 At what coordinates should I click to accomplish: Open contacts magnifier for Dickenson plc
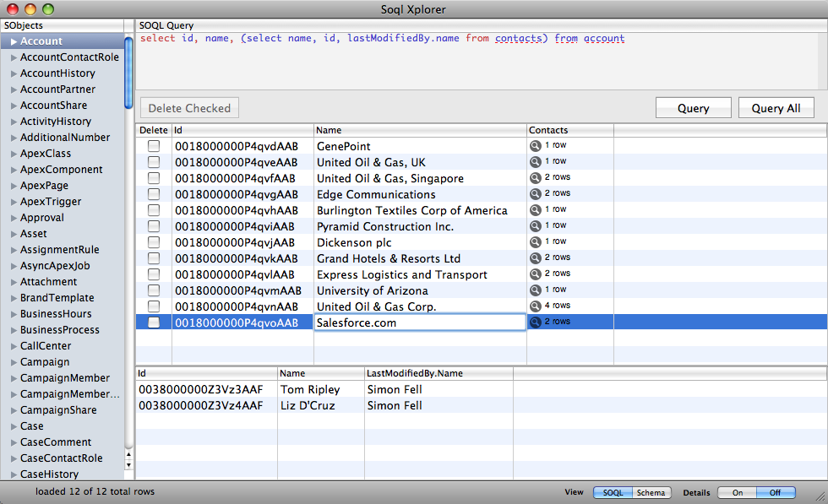[536, 242]
